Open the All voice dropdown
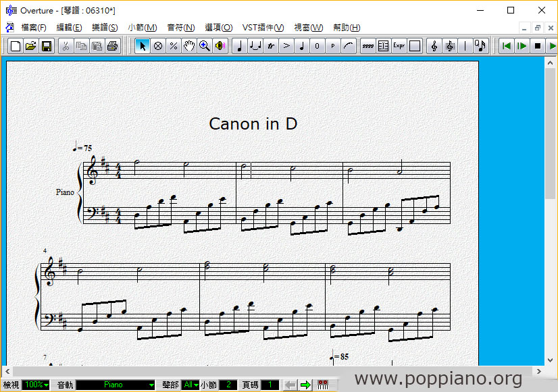The image size is (558, 392). point(191,385)
